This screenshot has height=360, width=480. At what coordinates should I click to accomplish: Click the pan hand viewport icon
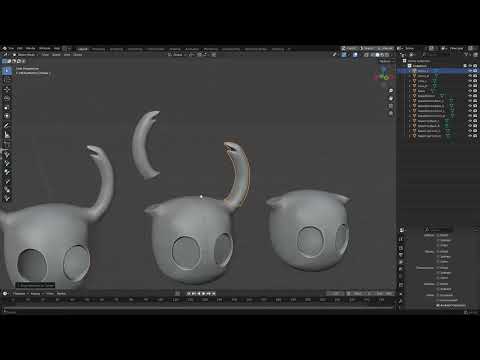coord(391,98)
